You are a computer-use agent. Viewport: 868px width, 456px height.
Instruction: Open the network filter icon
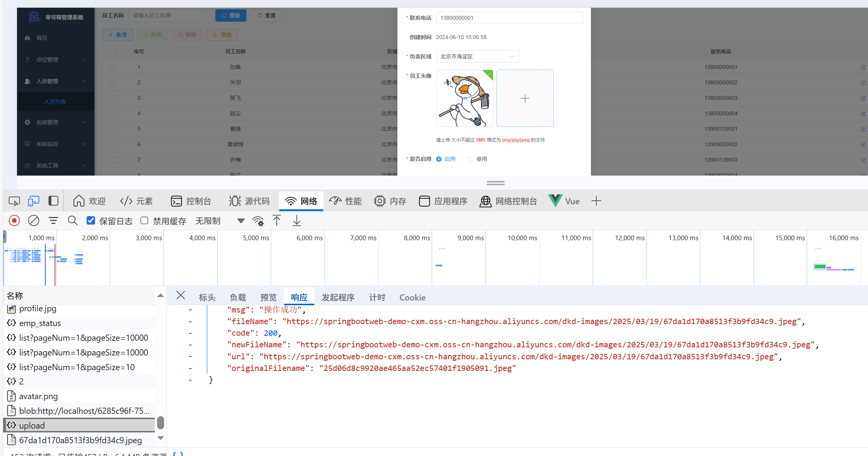point(53,220)
